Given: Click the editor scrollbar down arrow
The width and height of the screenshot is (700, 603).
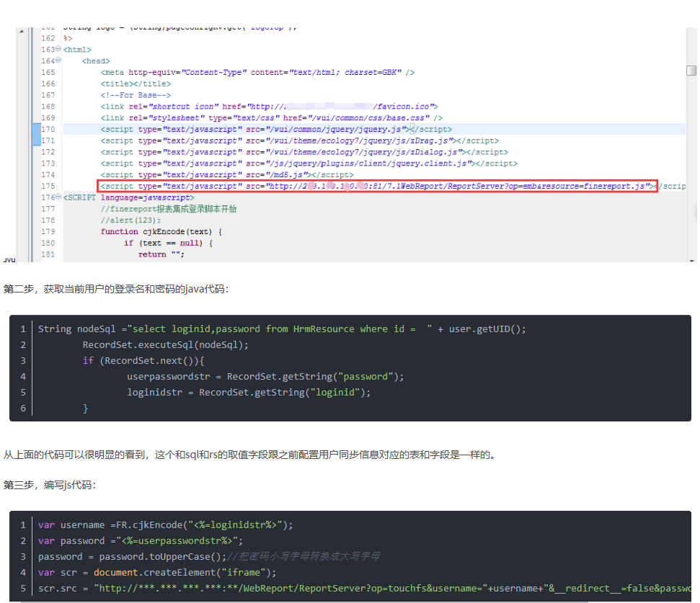Looking at the screenshot, I should [691, 261].
